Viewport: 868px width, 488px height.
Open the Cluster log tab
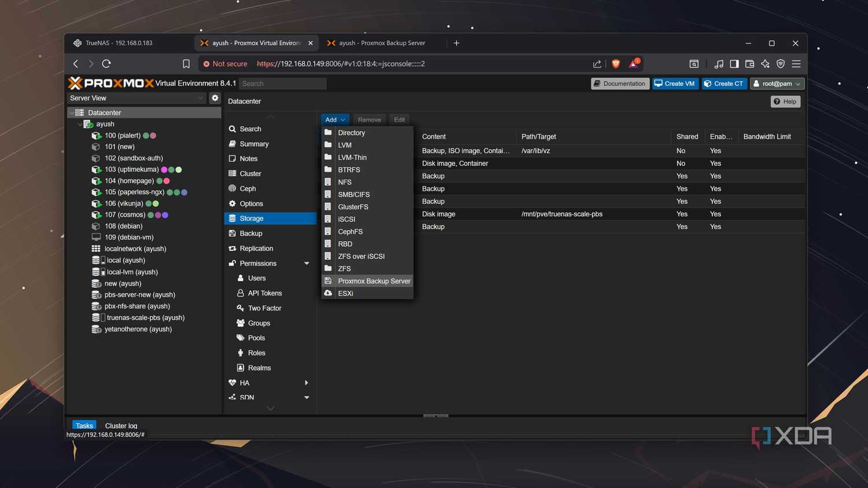(x=121, y=426)
